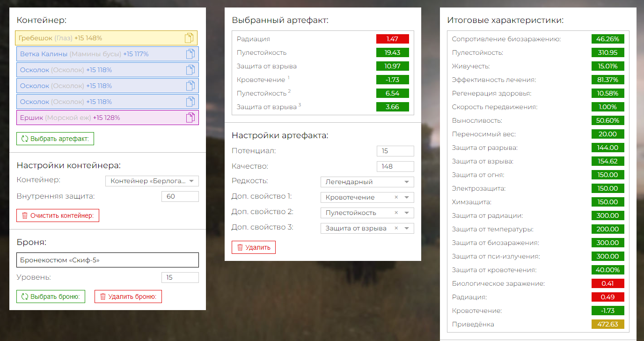Image resolution: width=644 pixels, height=341 pixels.
Task: Click the Сопротивление биозаражению value 46.26%
Action: point(608,39)
